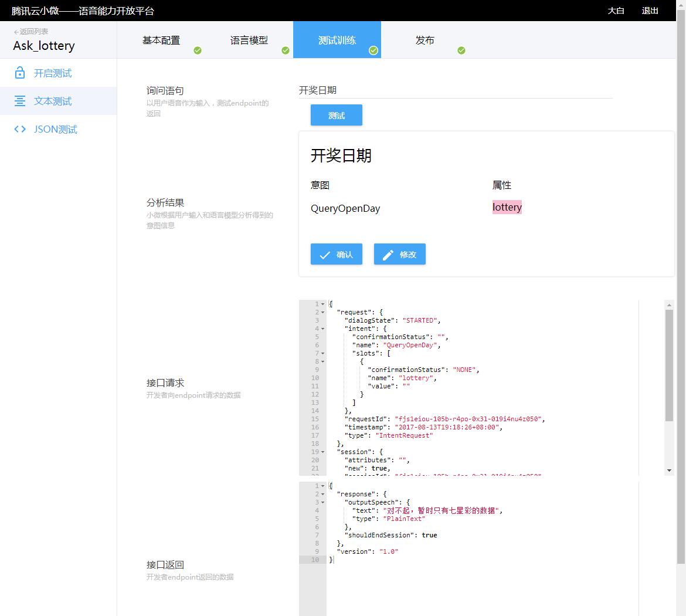Click the green checkmark on 测试训练 tab
686x616 pixels.
(373, 50)
